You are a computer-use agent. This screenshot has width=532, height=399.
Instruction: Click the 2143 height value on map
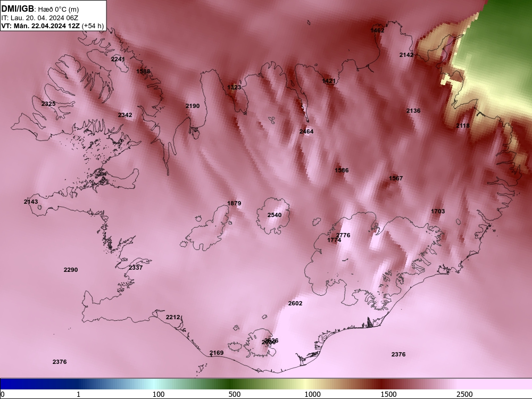31,202
